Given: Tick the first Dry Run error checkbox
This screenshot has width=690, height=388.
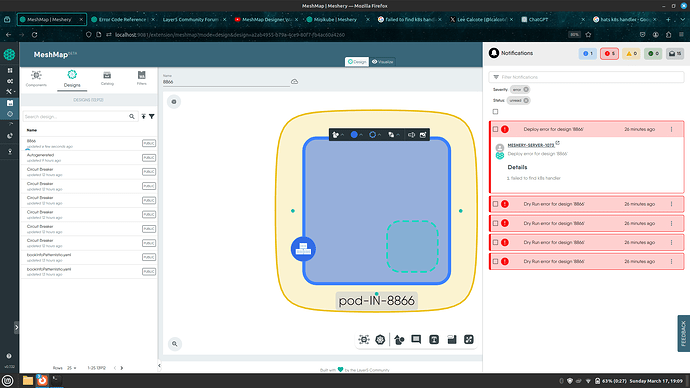Looking at the screenshot, I should 495,204.
